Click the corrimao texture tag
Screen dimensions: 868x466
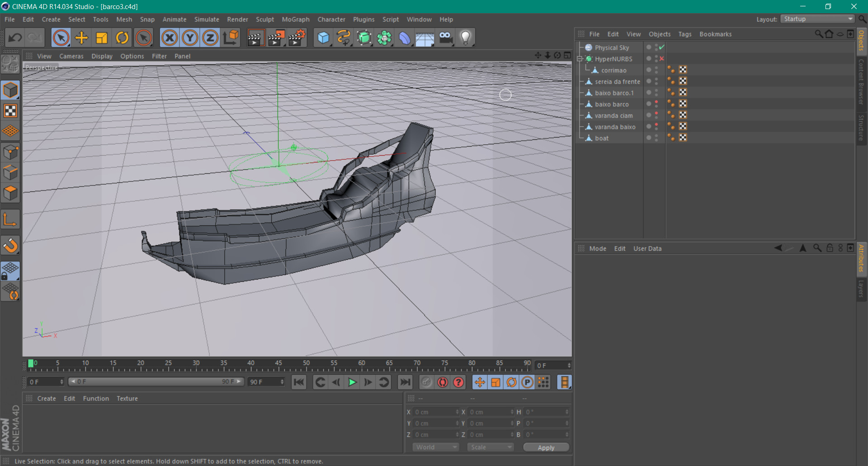click(x=683, y=70)
